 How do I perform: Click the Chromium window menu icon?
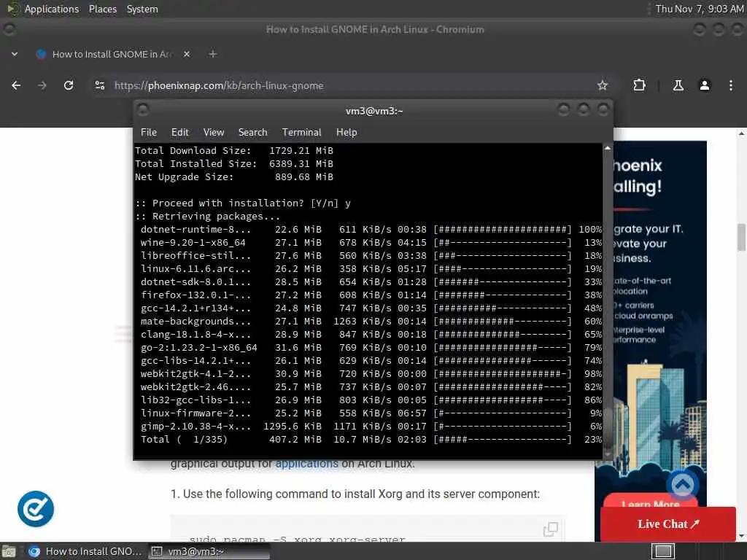(9, 29)
